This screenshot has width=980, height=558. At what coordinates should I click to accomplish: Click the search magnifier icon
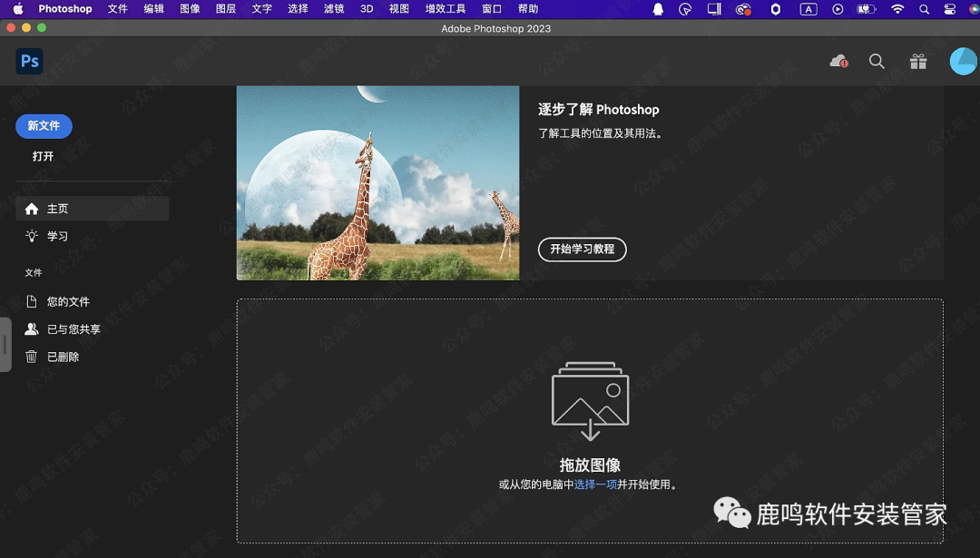(877, 61)
